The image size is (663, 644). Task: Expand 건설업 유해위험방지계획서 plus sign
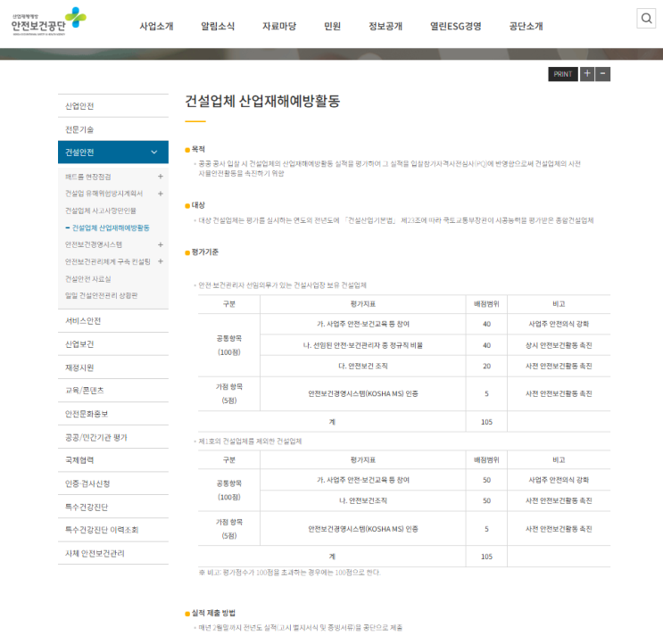point(161,194)
